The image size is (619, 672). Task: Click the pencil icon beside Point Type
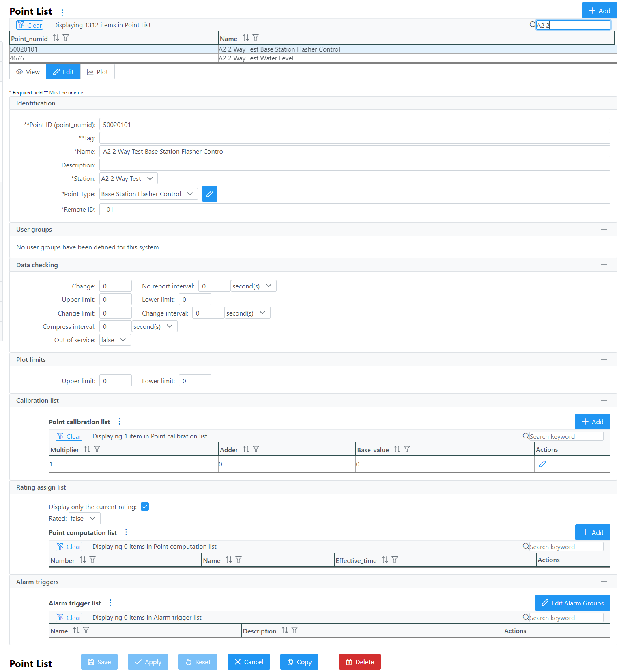click(209, 194)
